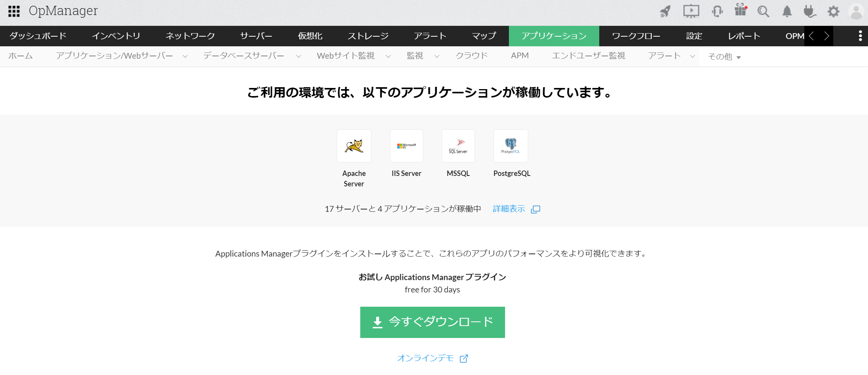
Task: Select the PostgreSQL elephant icon
Action: pos(511,146)
